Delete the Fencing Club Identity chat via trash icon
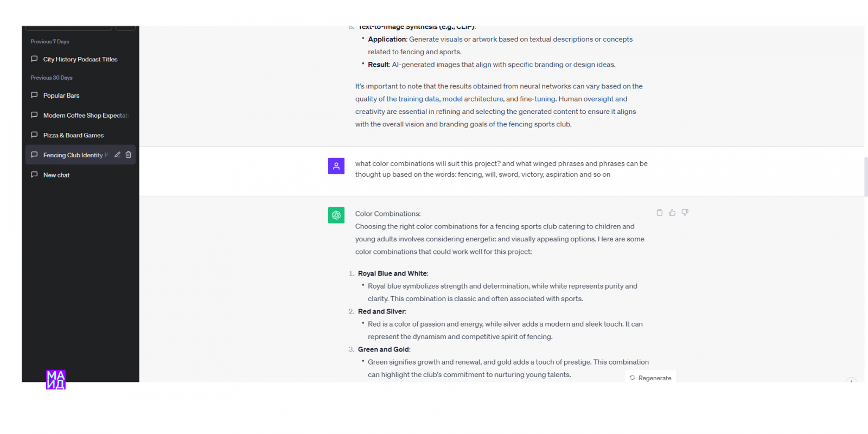The image size is (868, 434). pos(129,155)
